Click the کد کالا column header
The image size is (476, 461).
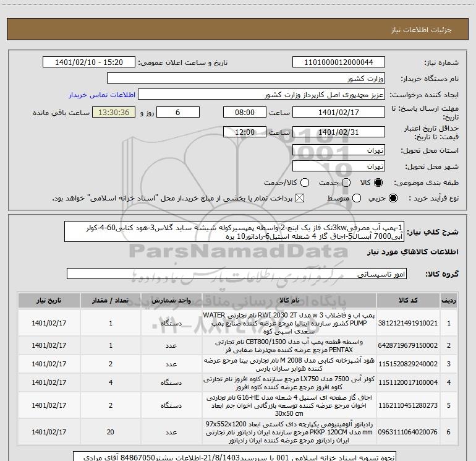point(408,300)
